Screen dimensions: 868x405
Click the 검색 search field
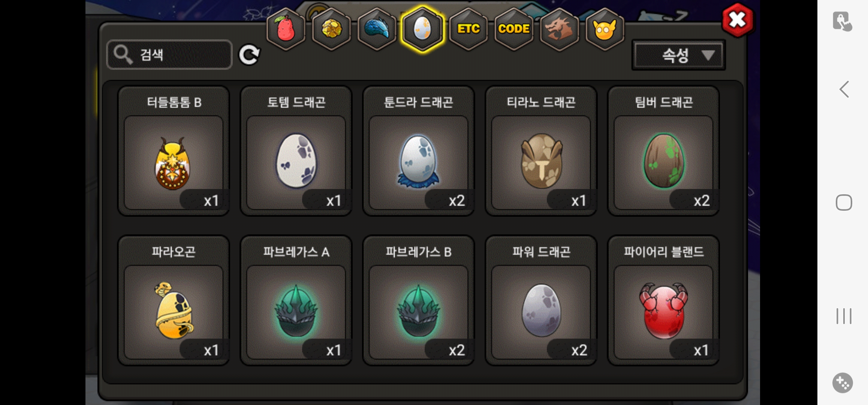pyautogui.click(x=169, y=55)
